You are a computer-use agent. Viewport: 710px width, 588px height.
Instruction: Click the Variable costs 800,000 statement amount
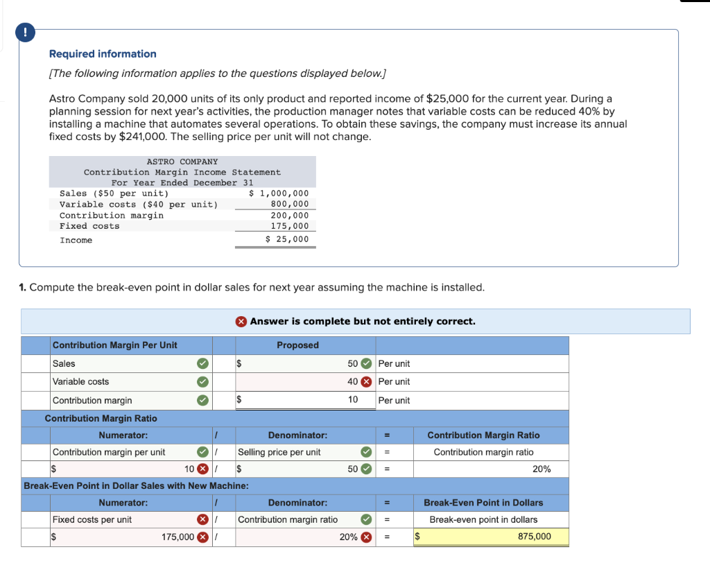(290, 205)
